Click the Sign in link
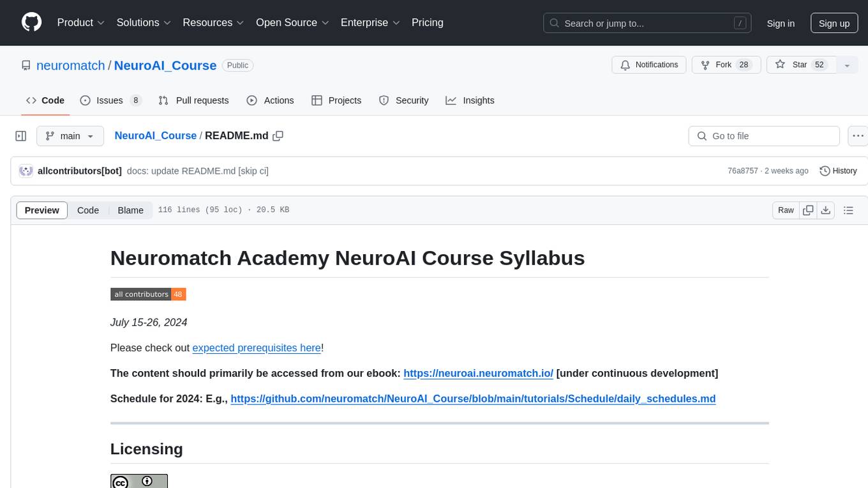The height and width of the screenshot is (488, 868). click(781, 23)
